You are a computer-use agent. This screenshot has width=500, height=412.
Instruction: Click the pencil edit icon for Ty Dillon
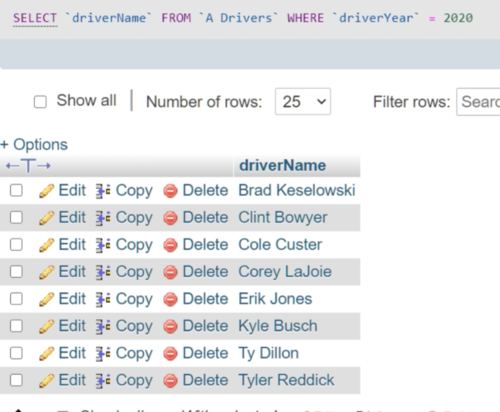(46, 354)
